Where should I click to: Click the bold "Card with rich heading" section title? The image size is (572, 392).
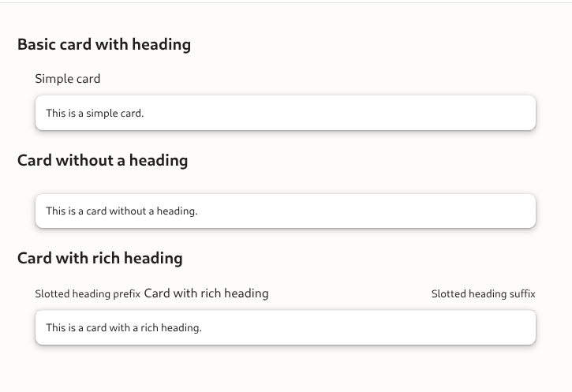[x=100, y=259]
